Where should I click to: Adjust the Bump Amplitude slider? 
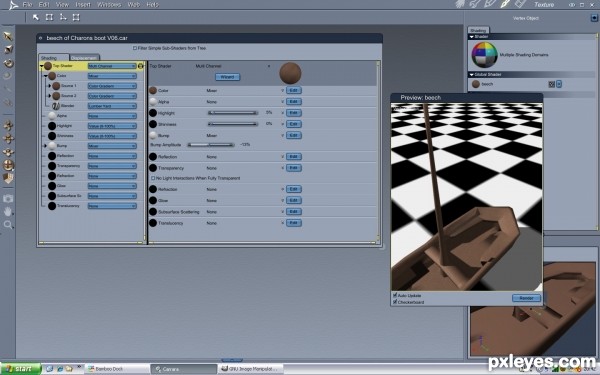(x=211, y=145)
